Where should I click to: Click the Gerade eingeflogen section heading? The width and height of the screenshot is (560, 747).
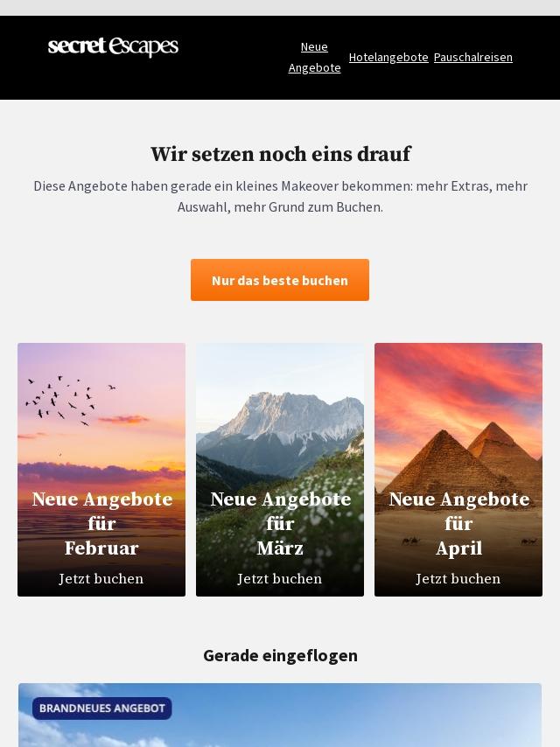(280, 655)
